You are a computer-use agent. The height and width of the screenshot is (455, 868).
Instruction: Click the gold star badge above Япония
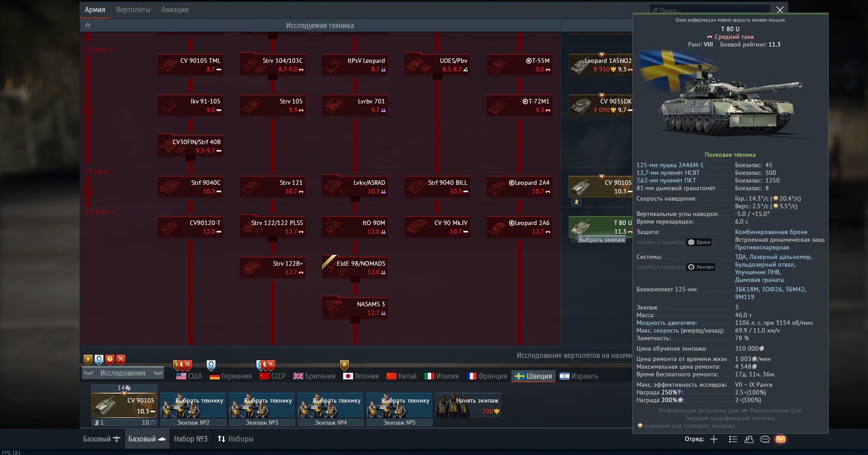pos(344,365)
